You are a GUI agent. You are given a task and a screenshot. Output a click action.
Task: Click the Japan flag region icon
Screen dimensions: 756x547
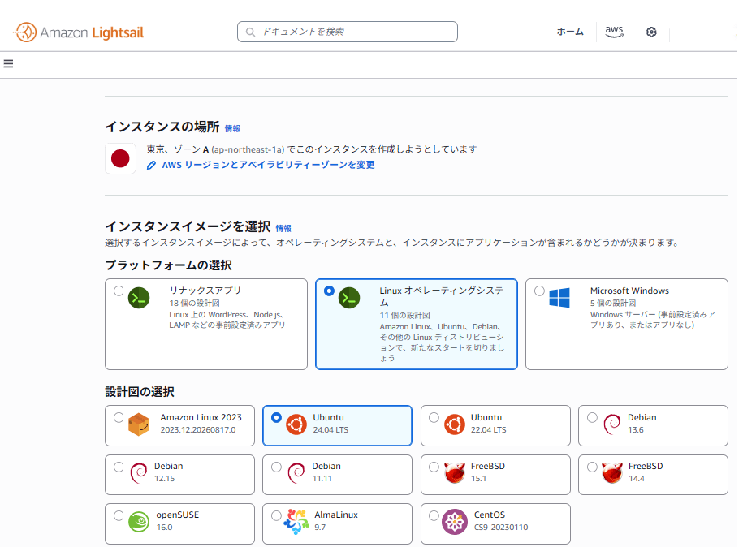pos(120,158)
